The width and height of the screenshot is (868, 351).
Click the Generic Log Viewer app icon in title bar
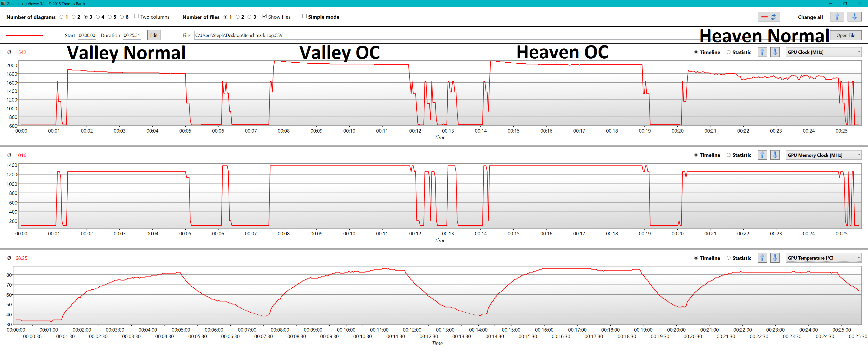[x=3, y=3]
